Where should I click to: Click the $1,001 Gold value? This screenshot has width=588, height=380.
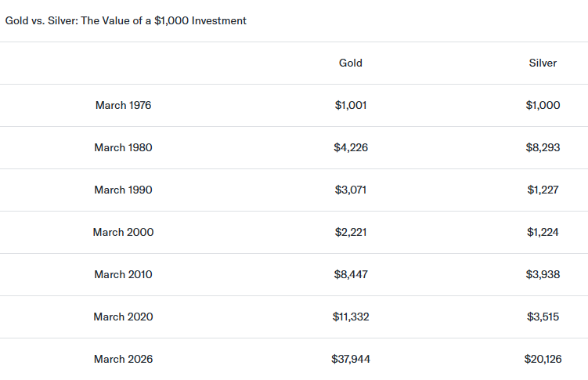(351, 105)
